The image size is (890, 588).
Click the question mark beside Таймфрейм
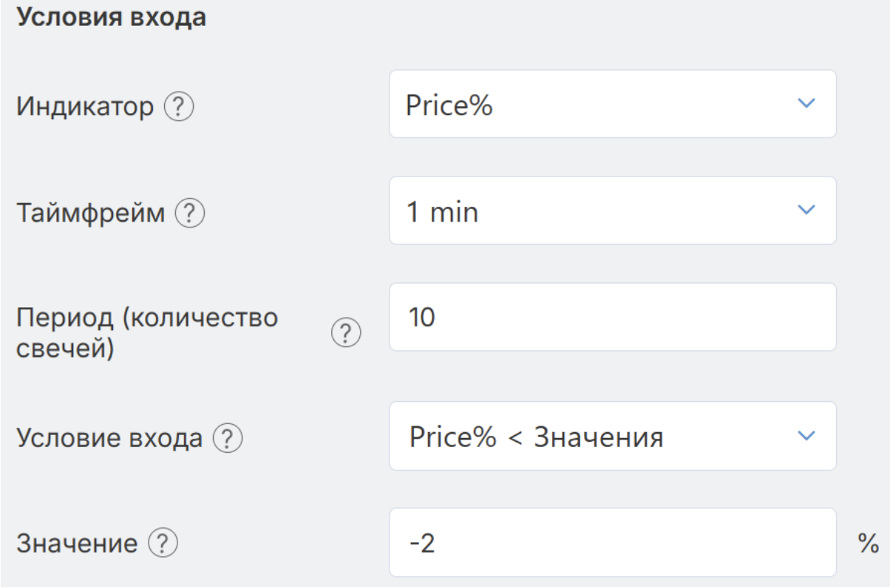188,214
